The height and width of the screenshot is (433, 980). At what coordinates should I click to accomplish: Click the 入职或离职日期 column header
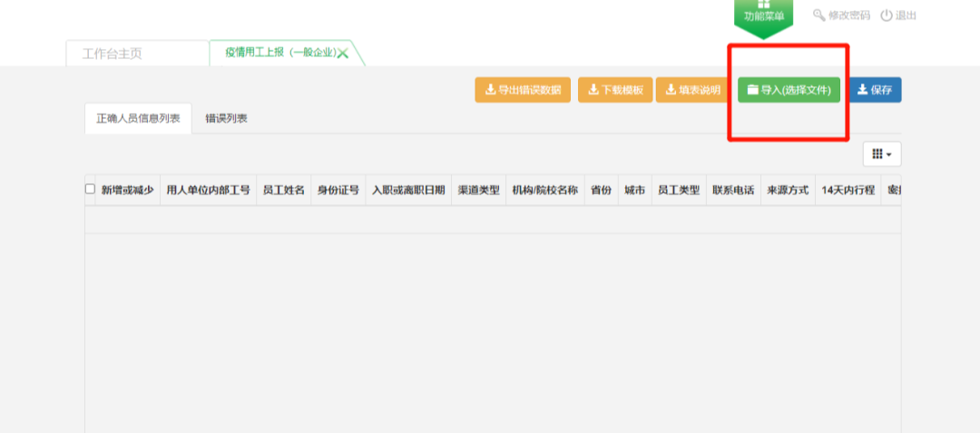pyautogui.click(x=408, y=191)
